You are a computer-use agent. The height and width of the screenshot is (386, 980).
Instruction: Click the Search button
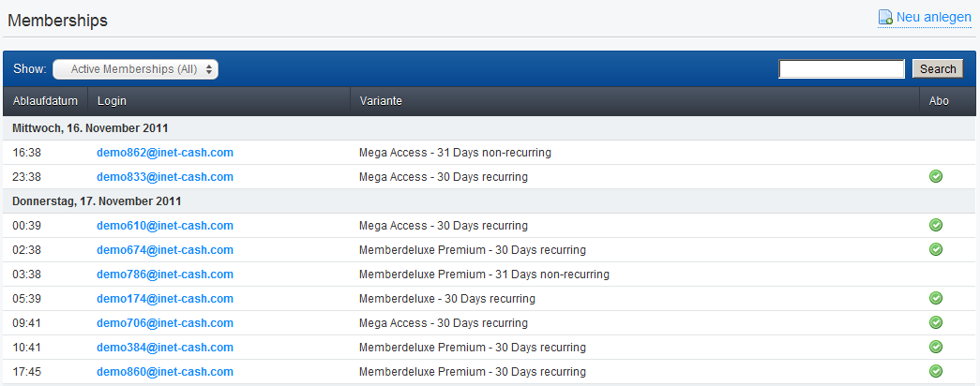[938, 68]
